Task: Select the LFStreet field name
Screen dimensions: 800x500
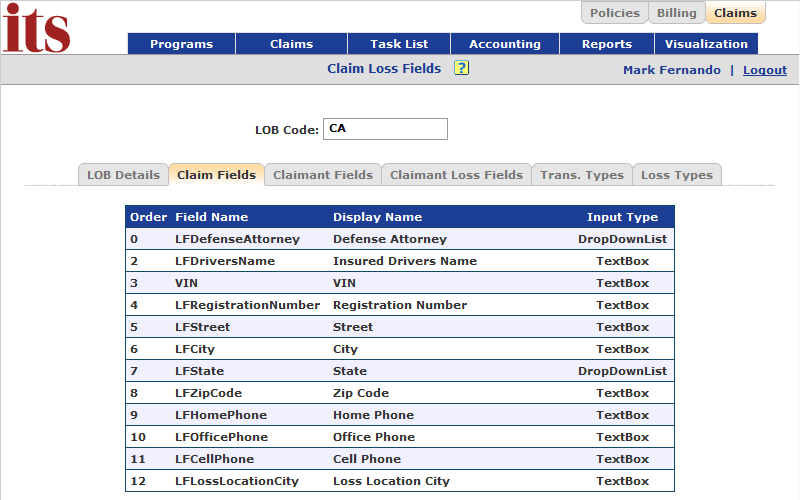Action: coord(203,327)
